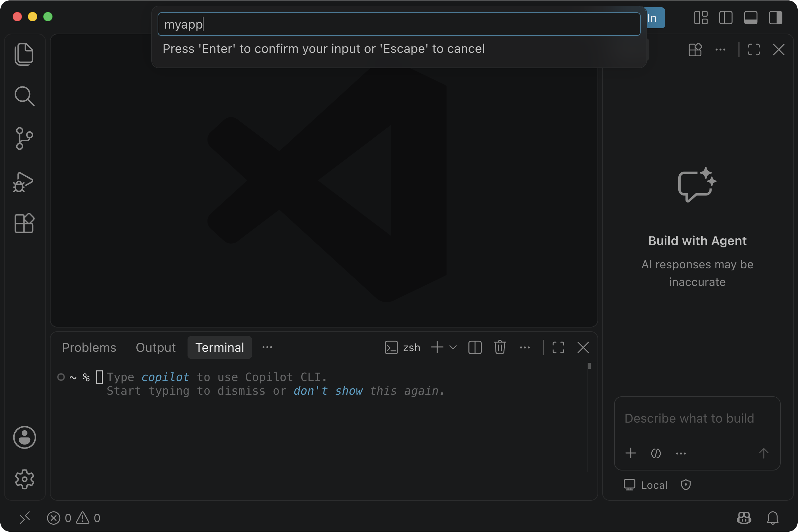Kill terminal with trash icon
Screen dimensions: 798x532
pyautogui.click(x=500, y=347)
